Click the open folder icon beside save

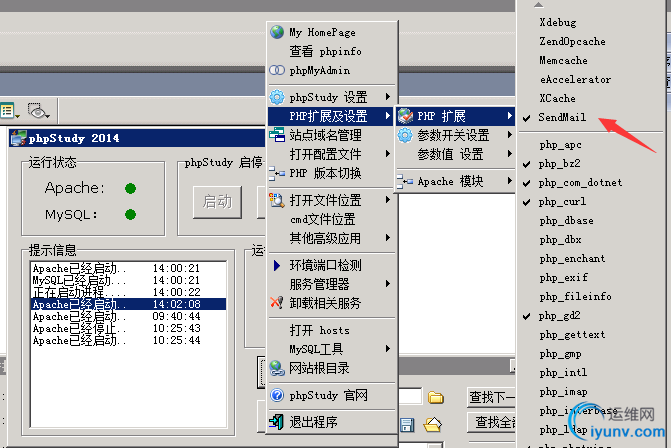tap(433, 424)
